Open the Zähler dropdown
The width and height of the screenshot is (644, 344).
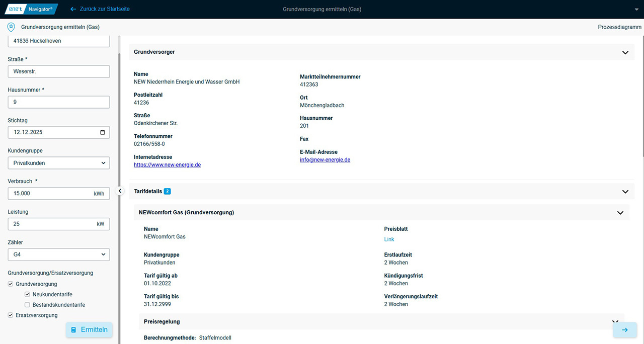click(x=58, y=254)
